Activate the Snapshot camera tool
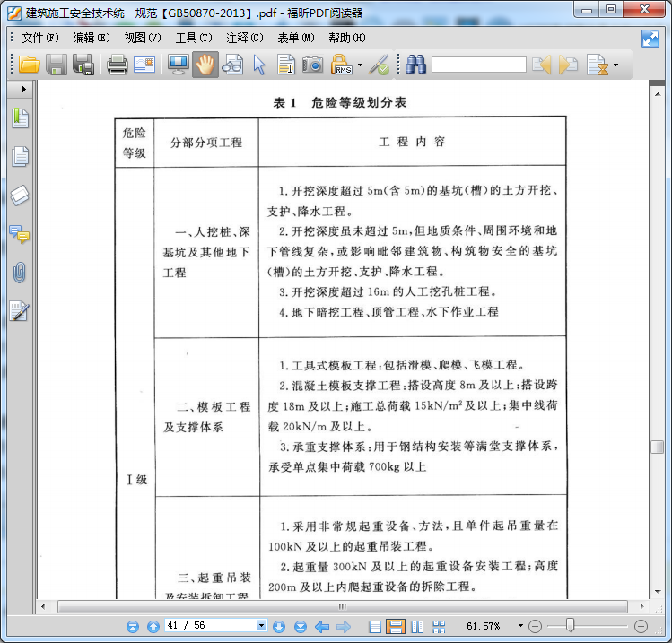The height and width of the screenshot is (643, 672). point(313,65)
